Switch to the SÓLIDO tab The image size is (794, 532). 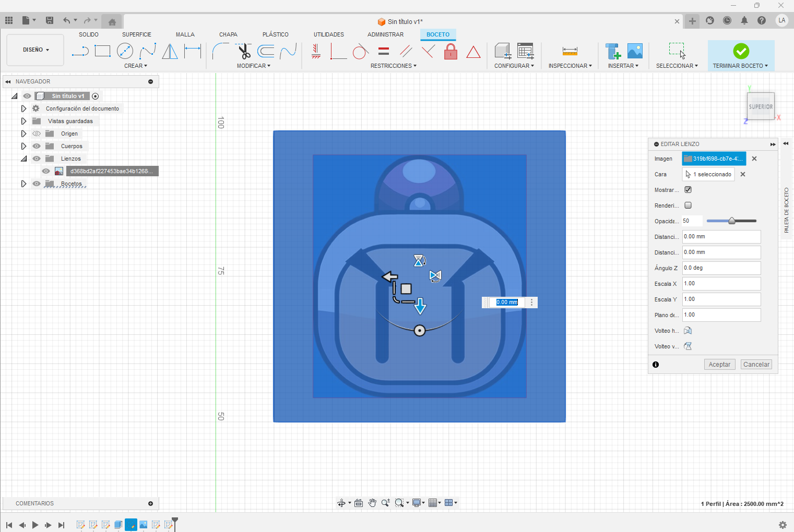coord(89,34)
